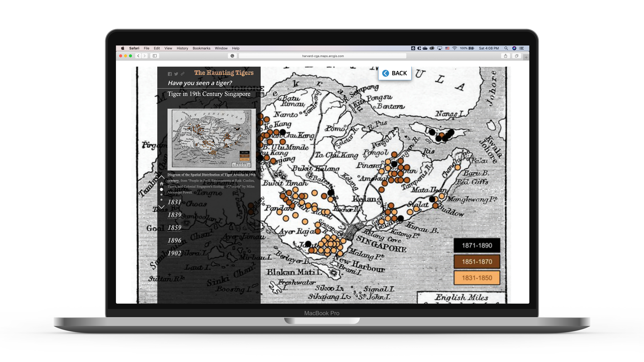
Task: Go back with Safari back chevron
Action: pyautogui.click(x=138, y=56)
